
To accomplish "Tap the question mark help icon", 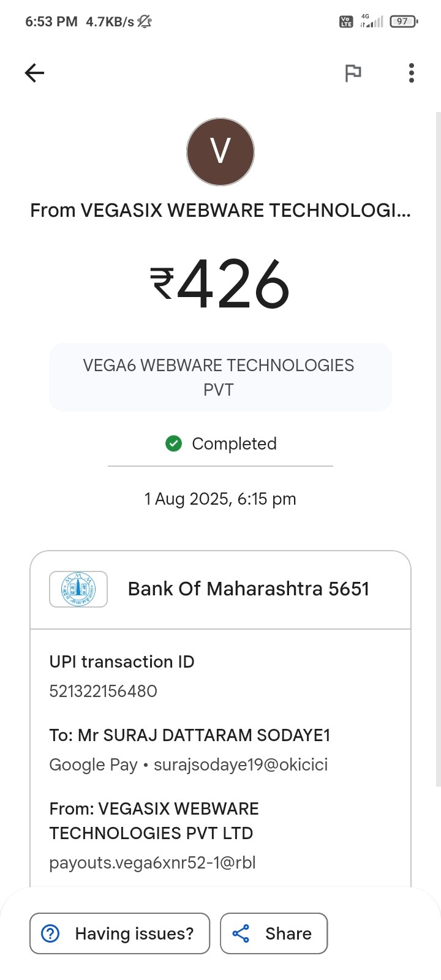I will pyautogui.click(x=50, y=933).
